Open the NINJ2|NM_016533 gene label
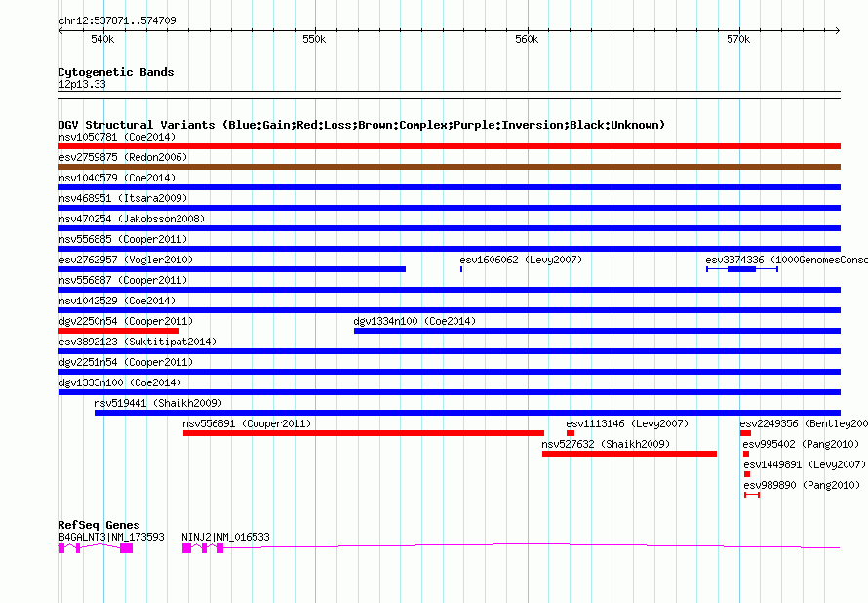 (x=226, y=537)
